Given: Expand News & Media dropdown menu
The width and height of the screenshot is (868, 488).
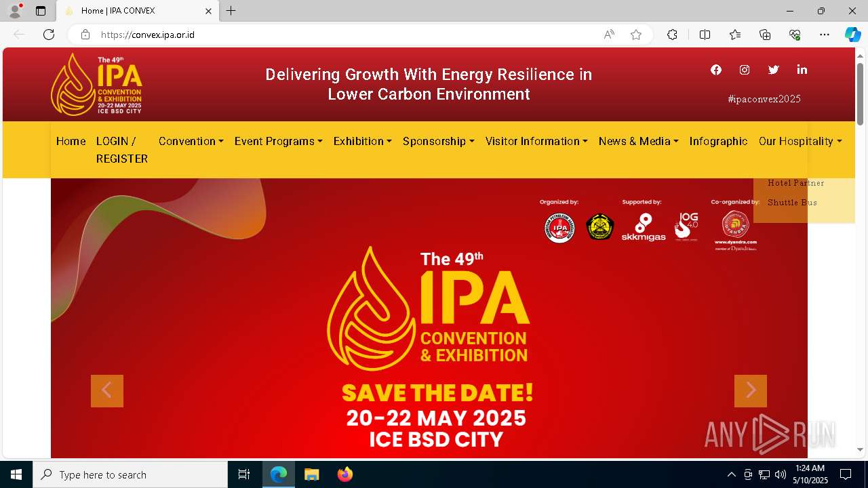Looking at the screenshot, I should [639, 141].
